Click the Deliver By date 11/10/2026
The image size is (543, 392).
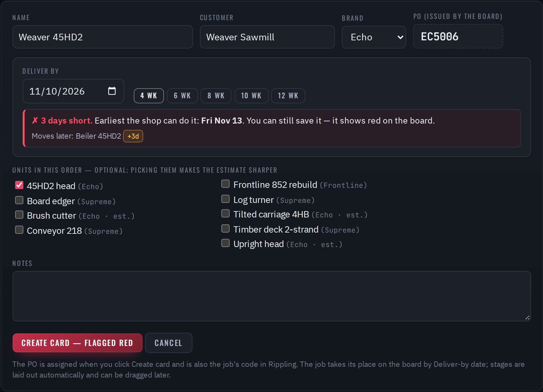point(73,91)
